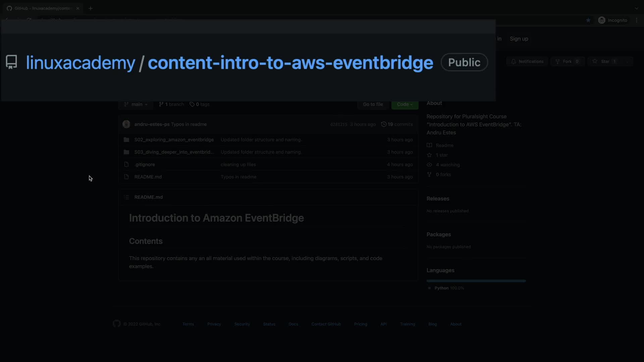
Task: Open the S02_exploring_amazon_eventbridge folder
Action: click(x=174, y=140)
